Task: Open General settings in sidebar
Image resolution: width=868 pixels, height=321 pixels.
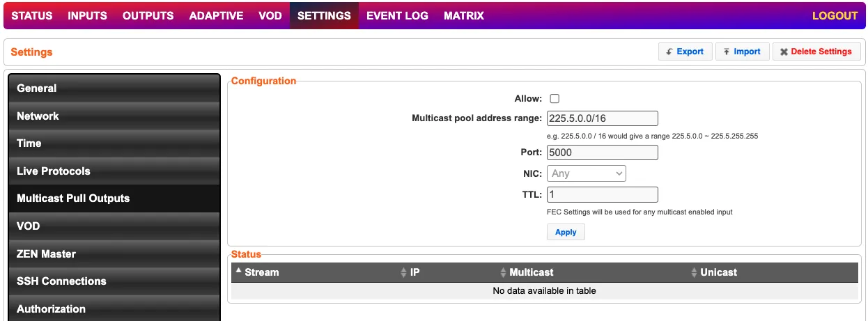Action: point(114,88)
